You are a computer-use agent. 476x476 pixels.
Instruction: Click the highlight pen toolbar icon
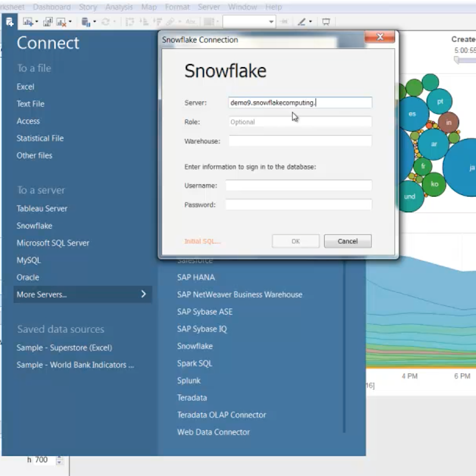pos(301,21)
